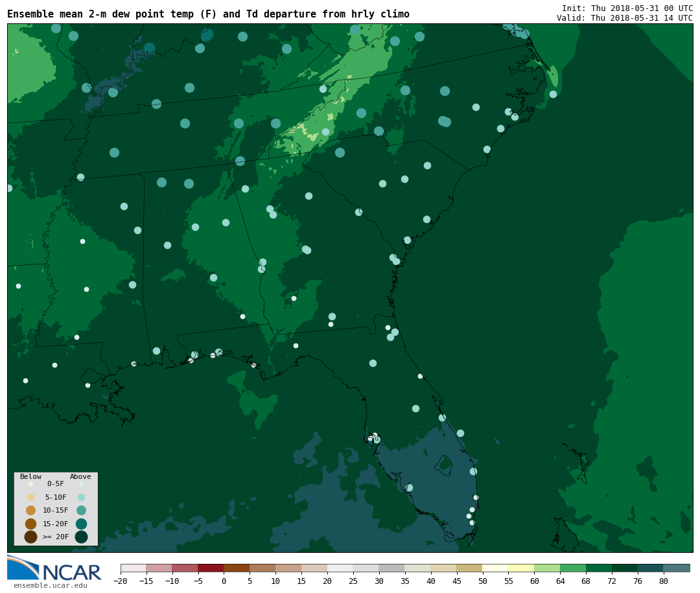This screenshot has width=700, height=593.
Task: Pick the brown 0 to 5 colorbar swatch
Action: (237, 568)
